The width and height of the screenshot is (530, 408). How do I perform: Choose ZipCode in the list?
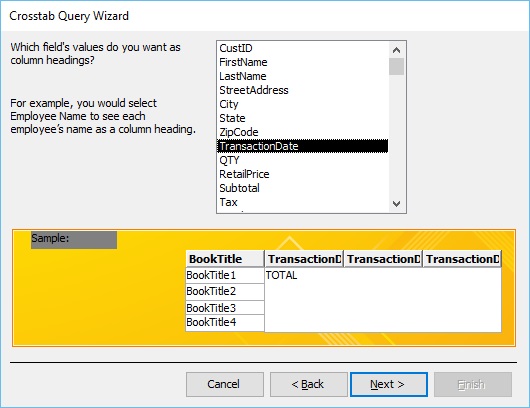[303, 132]
